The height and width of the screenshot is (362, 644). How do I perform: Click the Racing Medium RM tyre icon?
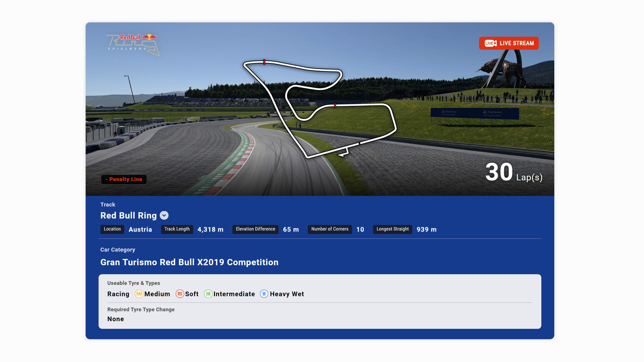tap(139, 294)
